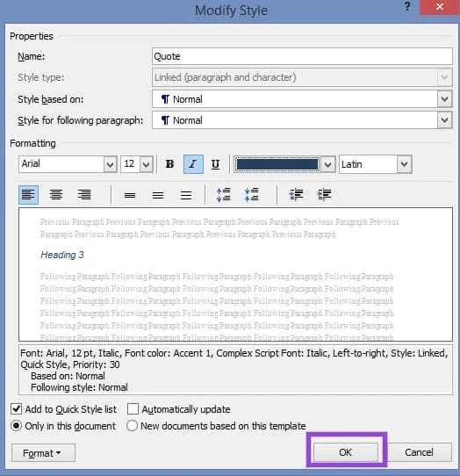
Task: Click the Cancel button
Action: (419, 452)
